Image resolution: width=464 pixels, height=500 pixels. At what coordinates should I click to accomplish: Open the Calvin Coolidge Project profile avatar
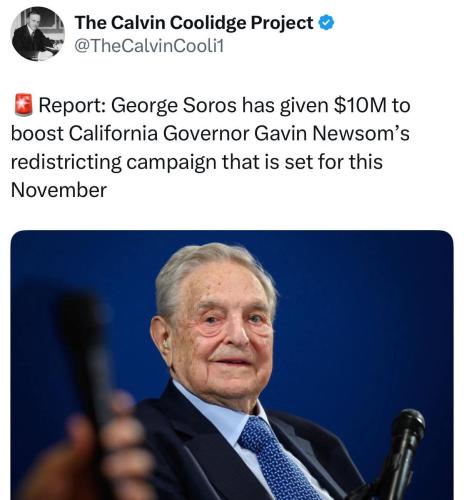click(38, 34)
